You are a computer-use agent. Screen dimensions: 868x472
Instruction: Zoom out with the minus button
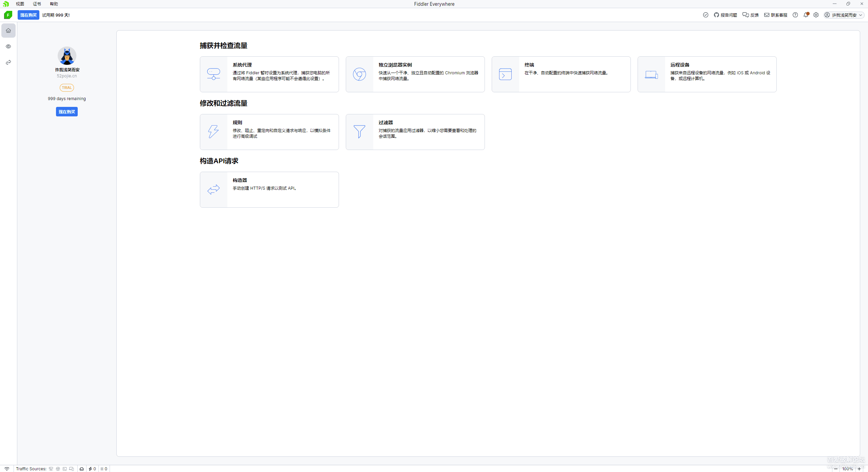[x=835, y=469]
